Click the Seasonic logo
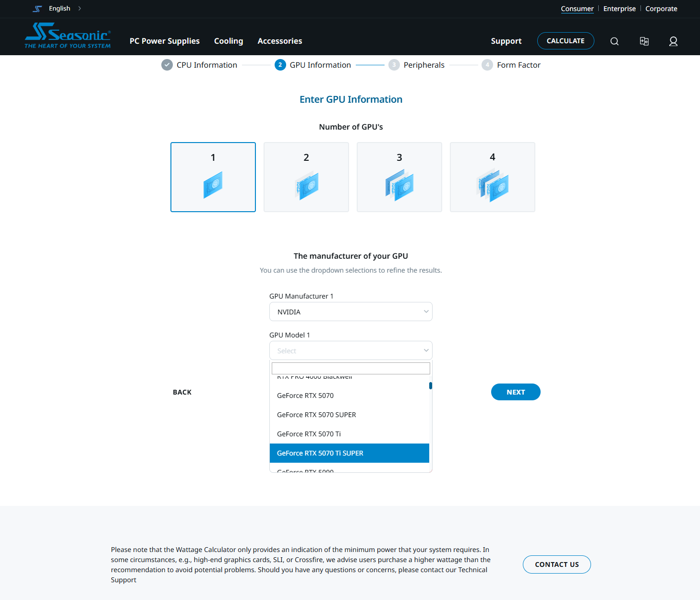 tap(68, 36)
